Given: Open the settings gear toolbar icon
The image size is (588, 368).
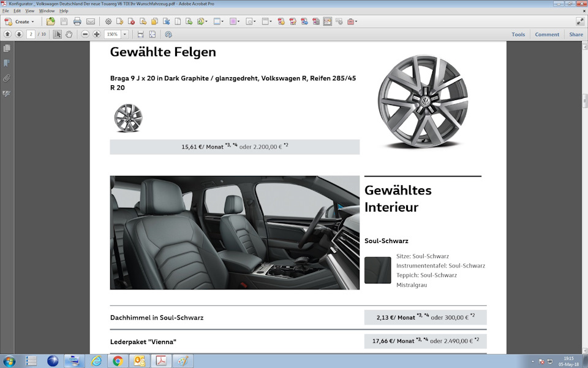Looking at the screenshot, I should 108,21.
